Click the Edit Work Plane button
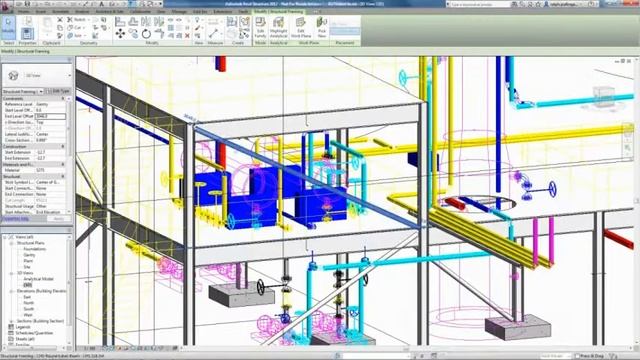Viewport: 640px width, 360px height. pos(301,27)
